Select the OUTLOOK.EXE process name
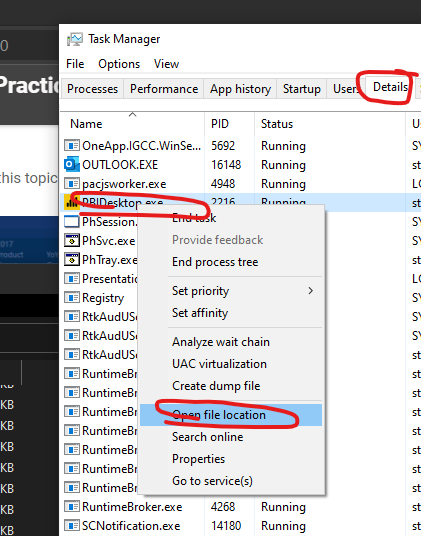The height and width of the screenshot is (536, 421). point(120,165)
